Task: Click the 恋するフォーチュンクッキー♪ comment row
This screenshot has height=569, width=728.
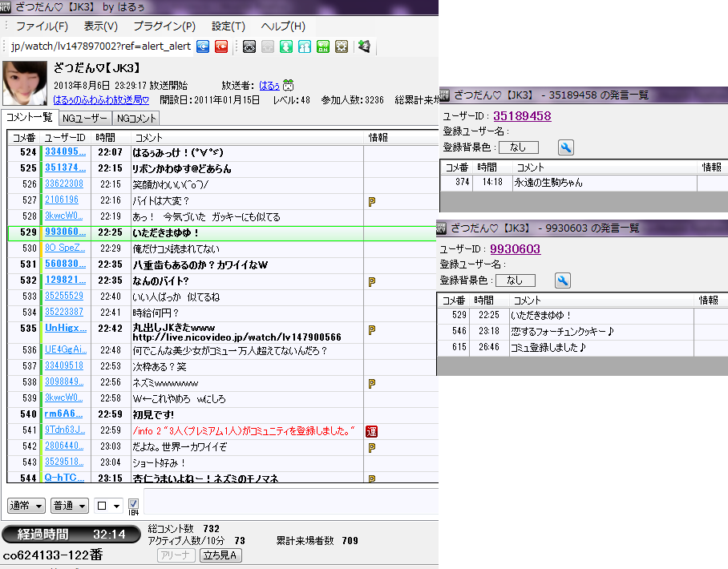Action: (x=582, y=331)
